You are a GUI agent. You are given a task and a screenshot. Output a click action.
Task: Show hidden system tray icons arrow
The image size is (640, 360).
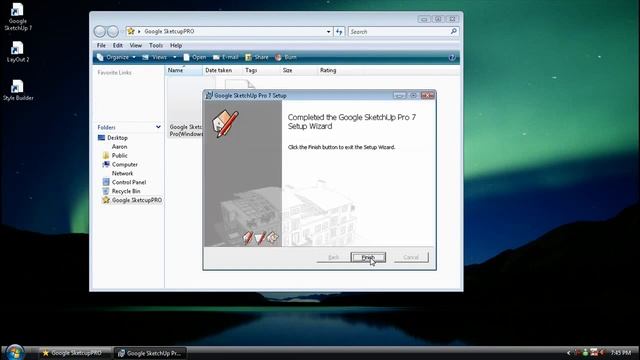569,352
